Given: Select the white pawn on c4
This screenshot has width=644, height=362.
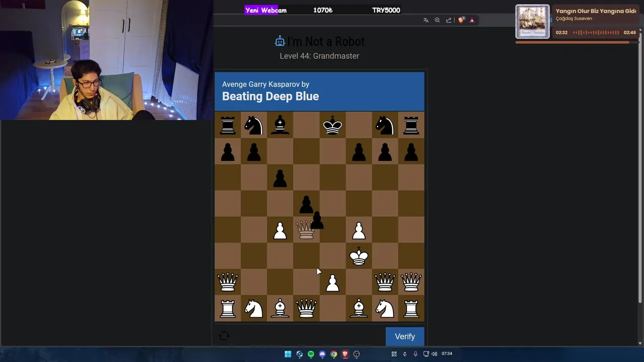Looking at the screenshot, I should (280, 231).
